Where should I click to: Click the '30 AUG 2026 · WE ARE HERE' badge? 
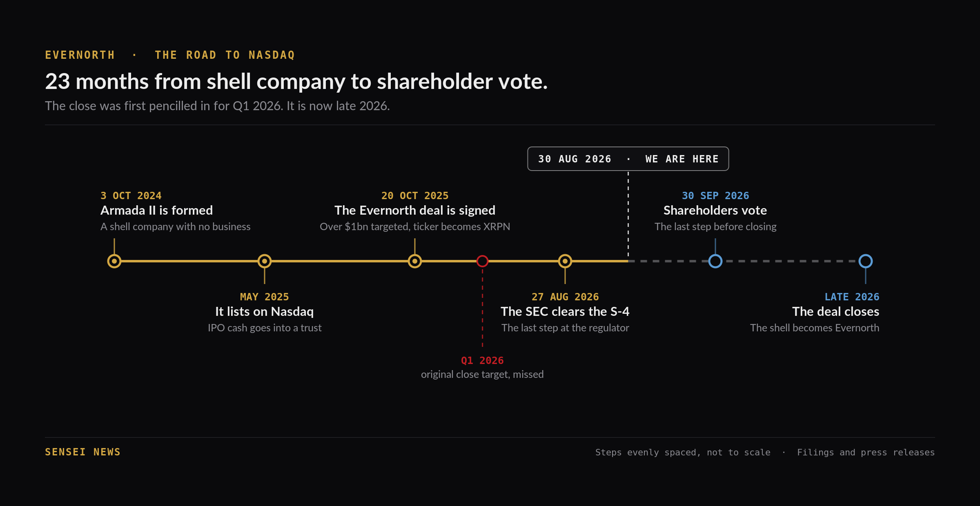click(x=628, y=159)
